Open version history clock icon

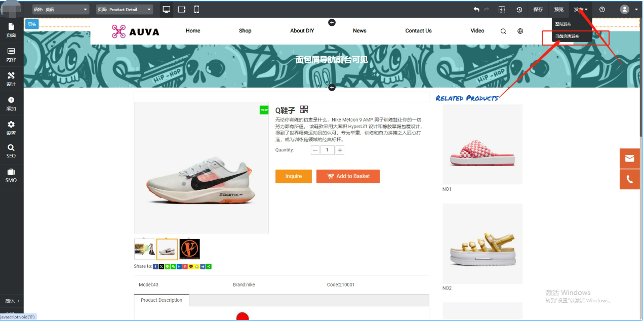pos(519,10)
